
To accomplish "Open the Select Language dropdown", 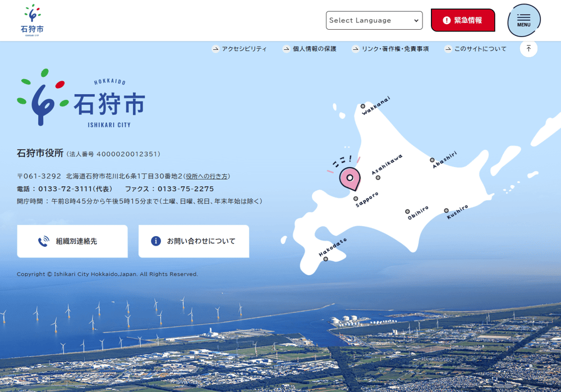I will tap(374, 20).
